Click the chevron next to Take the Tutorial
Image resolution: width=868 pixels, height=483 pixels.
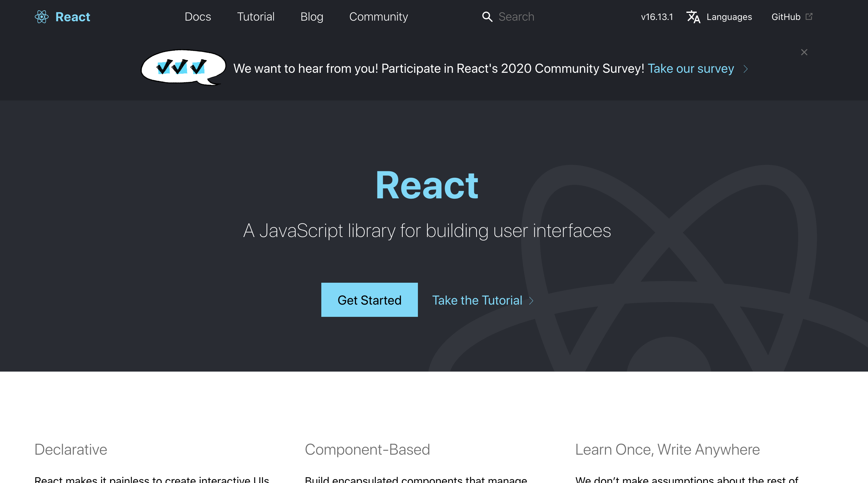pyautogui.click(x=531, y=300)
